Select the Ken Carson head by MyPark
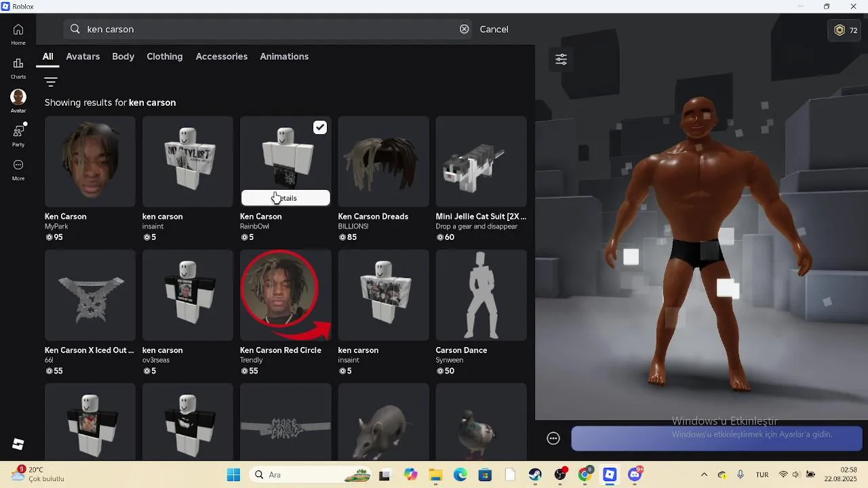 [x=90, y=161]
